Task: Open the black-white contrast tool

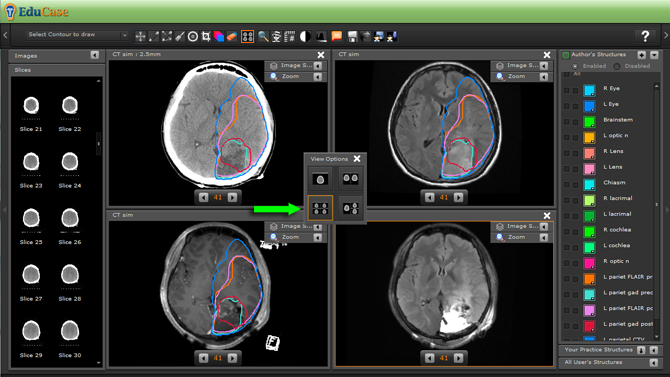Action: point(305,36)
